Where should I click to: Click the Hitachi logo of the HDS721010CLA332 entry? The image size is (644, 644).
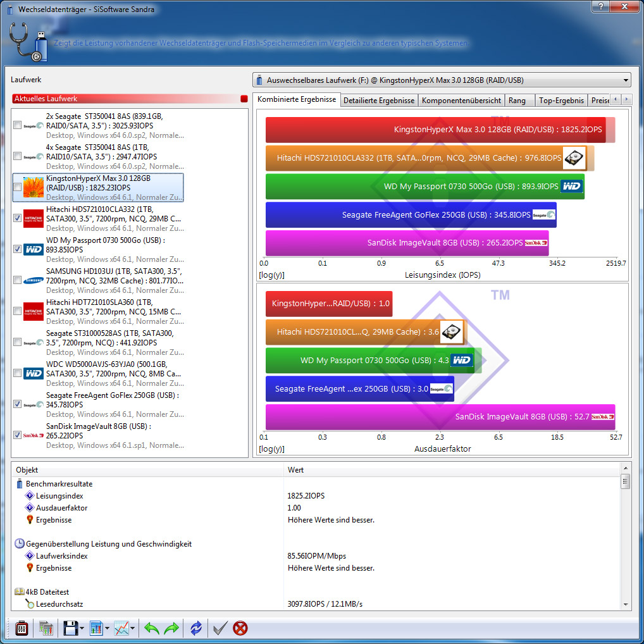[x=34, y=218]
